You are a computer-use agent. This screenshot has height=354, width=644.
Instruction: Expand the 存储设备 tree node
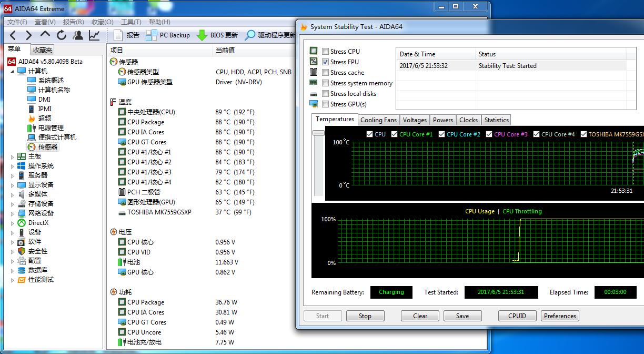pos(13,204)
